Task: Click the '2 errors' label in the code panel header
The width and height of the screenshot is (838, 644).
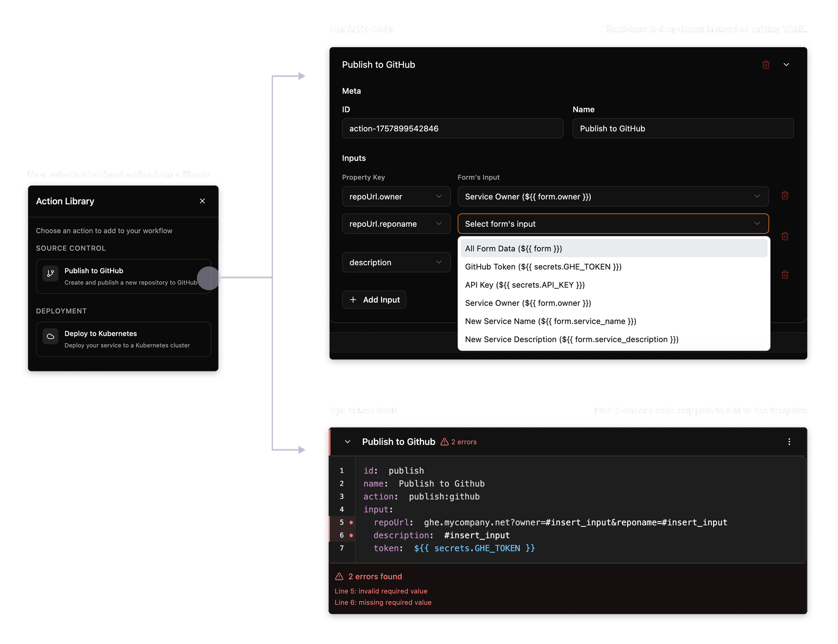Action: click(x=464, y=442)
